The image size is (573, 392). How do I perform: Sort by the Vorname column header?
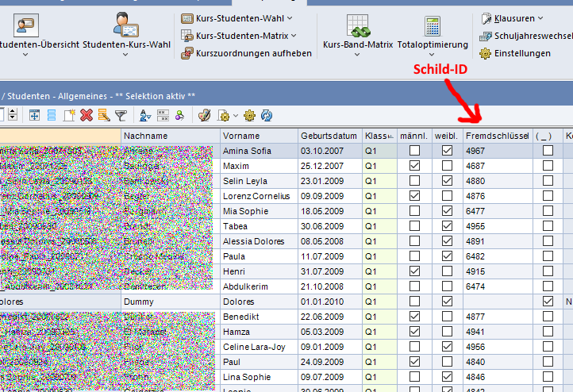tap(259, 136)
